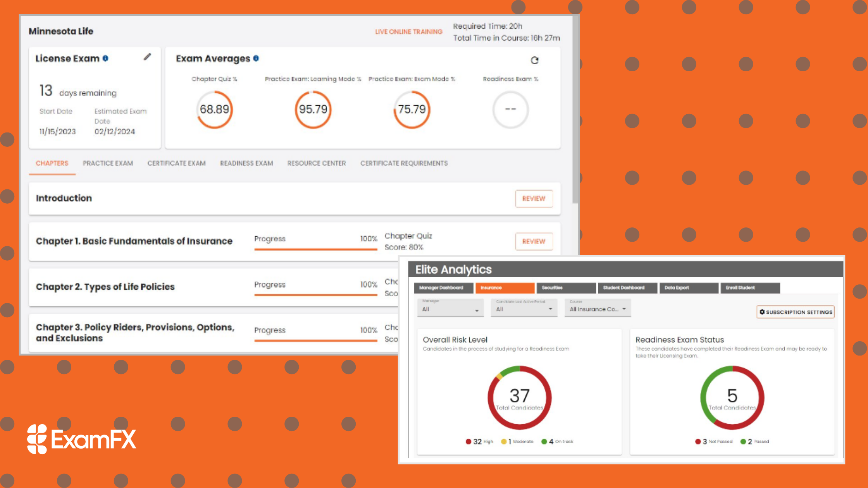The width and height of the screenshot is (868, 488).
Task: Open the Candidate Last Active Period dropdown
Action: (524, 308)
